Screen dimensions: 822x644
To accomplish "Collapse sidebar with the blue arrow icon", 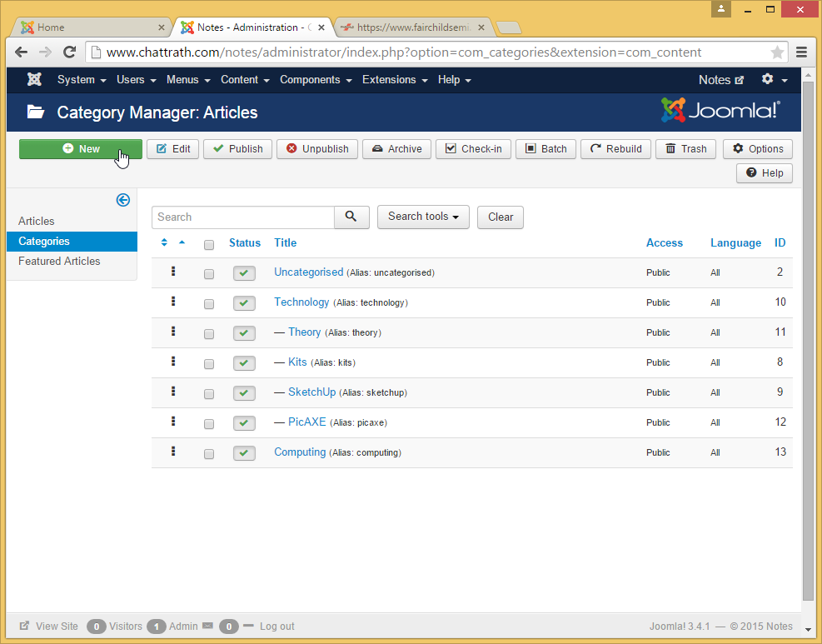I will [x=123, y=200].
